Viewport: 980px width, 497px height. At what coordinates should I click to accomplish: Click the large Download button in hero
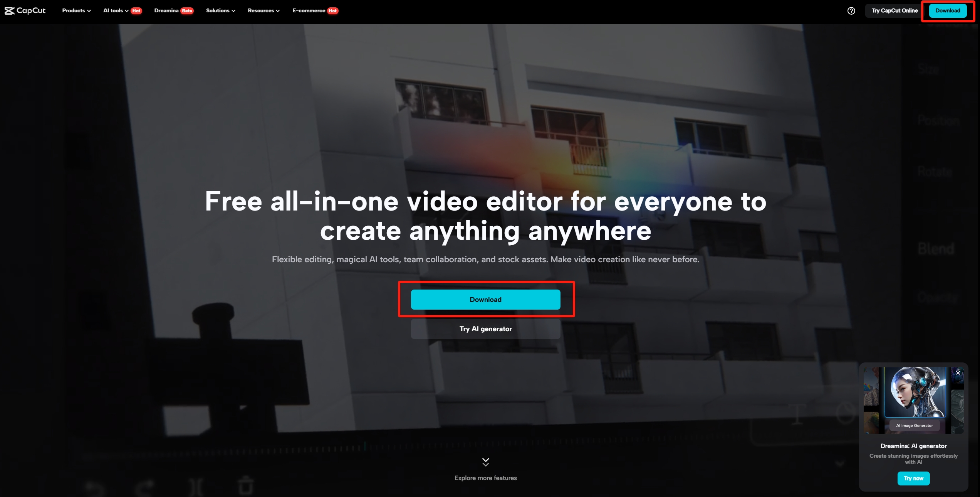click(x=485, y=299)
